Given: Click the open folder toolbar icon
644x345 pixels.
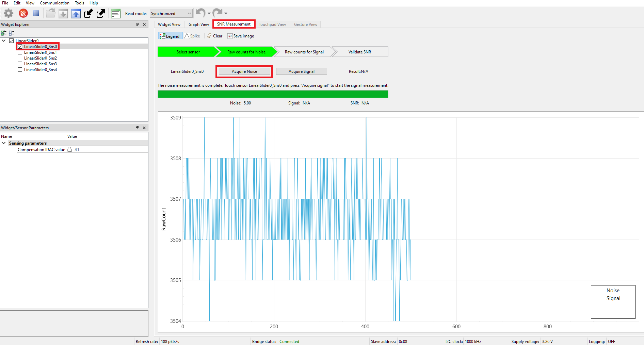Looking at the screenshot, I should 51,14.
